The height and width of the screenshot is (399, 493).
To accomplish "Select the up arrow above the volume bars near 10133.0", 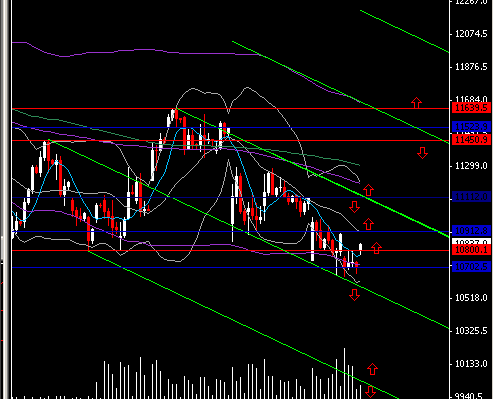I will pyautogui.click(x=372, y=369).
